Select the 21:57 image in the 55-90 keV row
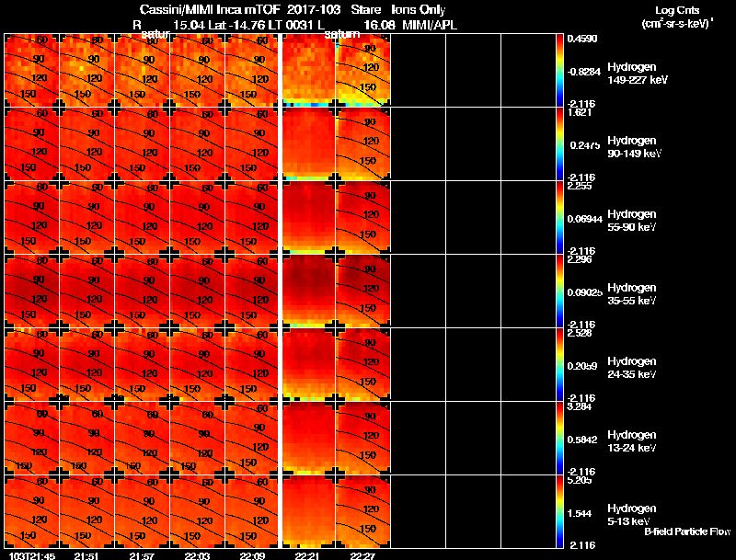The width and height of the screenshot is (736, 560). (142, 218)
